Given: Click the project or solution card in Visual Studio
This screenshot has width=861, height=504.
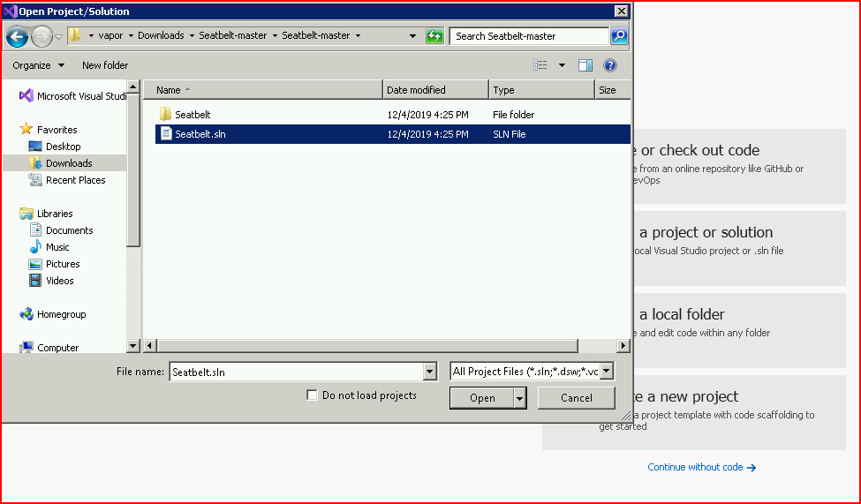Looking at the screenshot, I should pyautogui.click(x=740, y=248).
